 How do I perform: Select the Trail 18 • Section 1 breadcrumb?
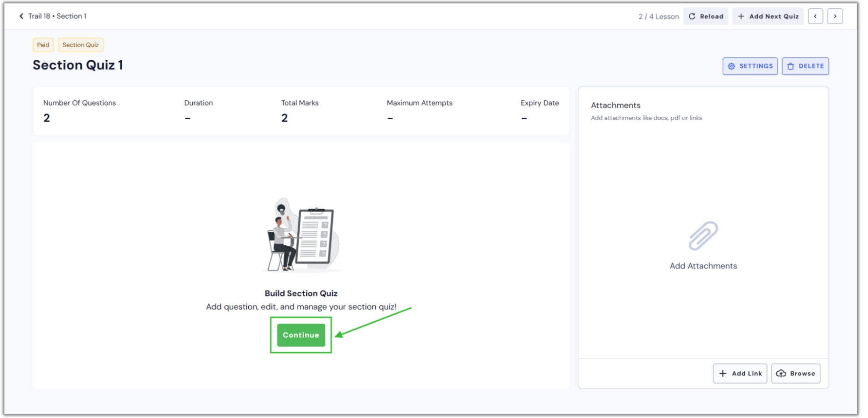(57, 16)
